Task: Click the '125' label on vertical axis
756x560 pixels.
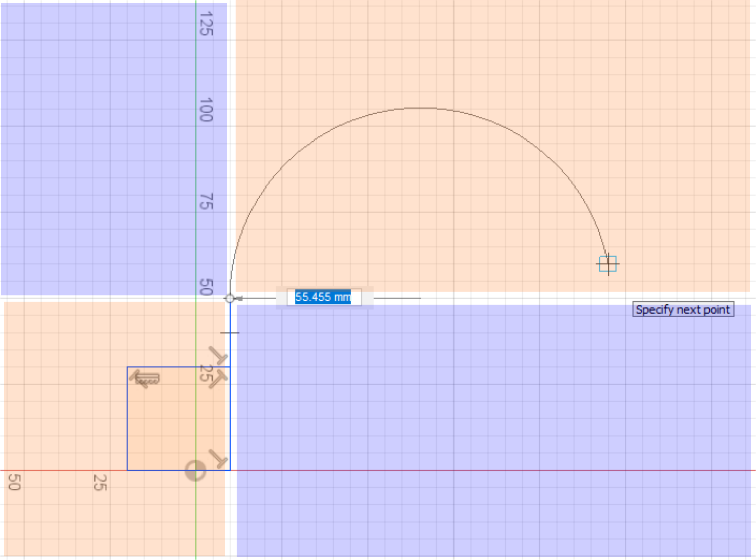Action: tap(206, 24)
